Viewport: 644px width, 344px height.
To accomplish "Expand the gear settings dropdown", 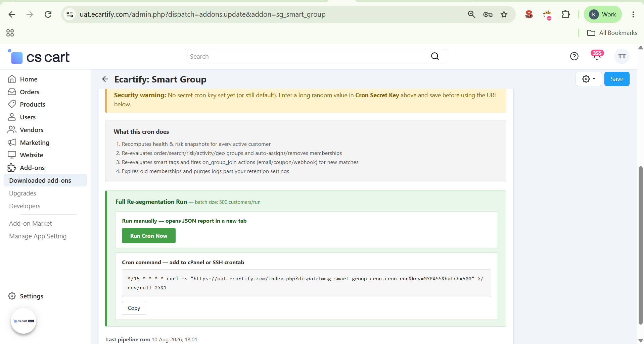I will click(x=589, y=79).
